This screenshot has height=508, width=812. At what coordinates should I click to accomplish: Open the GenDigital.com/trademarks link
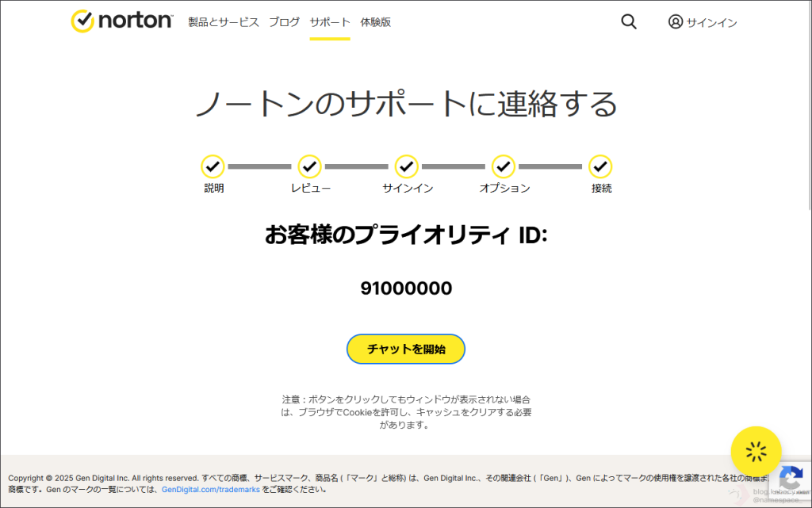211,490
